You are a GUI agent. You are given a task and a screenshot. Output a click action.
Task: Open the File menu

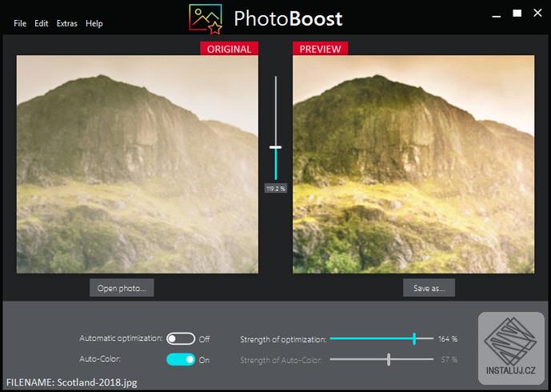(20, 23)
